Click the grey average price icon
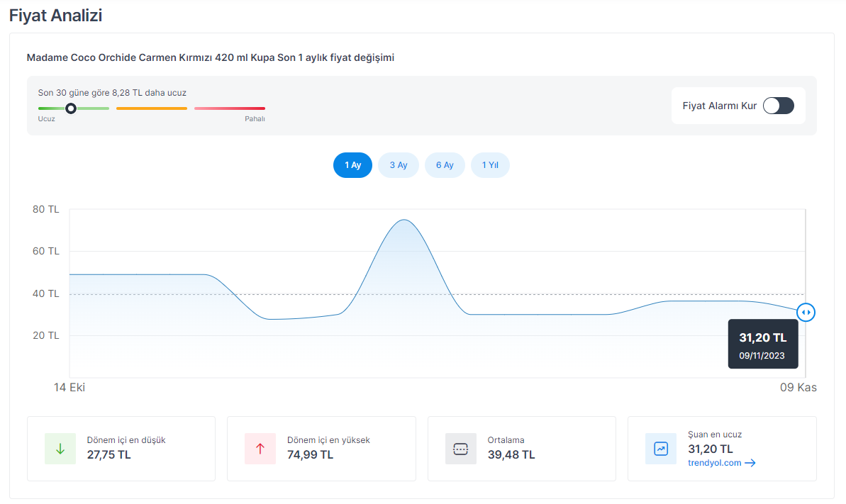The height and width of the screenshot is (504, 846). click(x=461, y=449)
